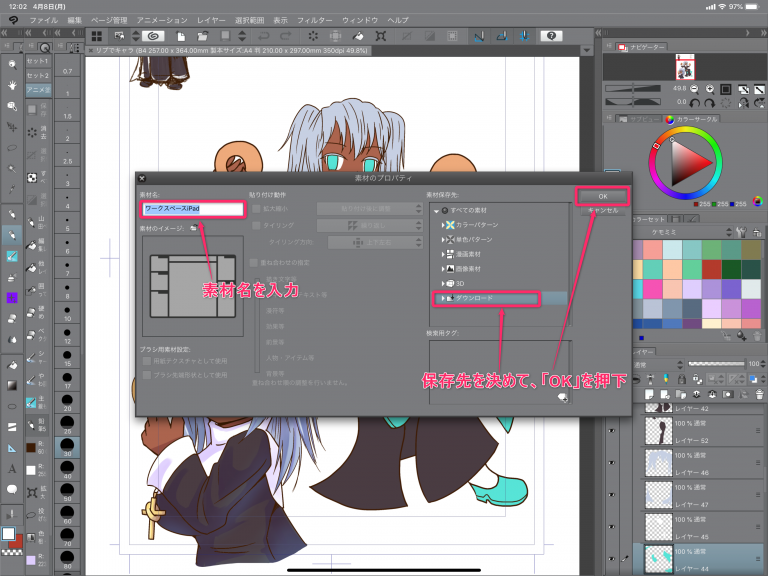The image size is (768, 576).
Task: Toggle snap to special ruler icon
Action: [502, 36]
